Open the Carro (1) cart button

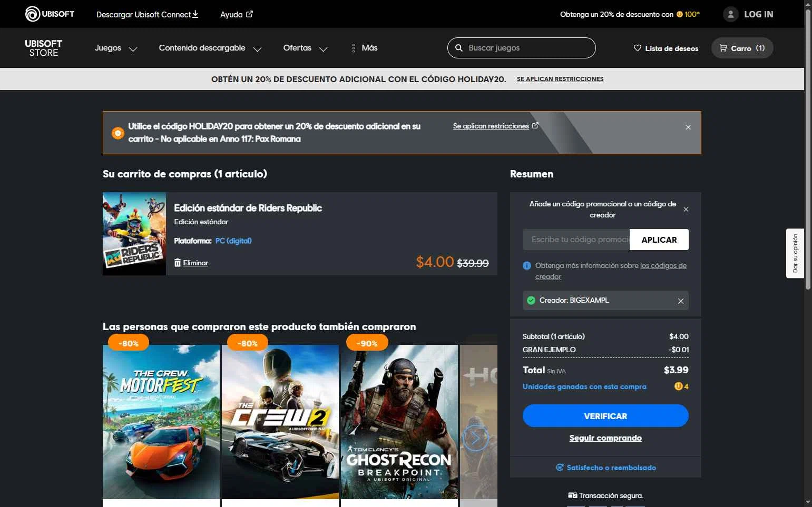coord(742,48)
